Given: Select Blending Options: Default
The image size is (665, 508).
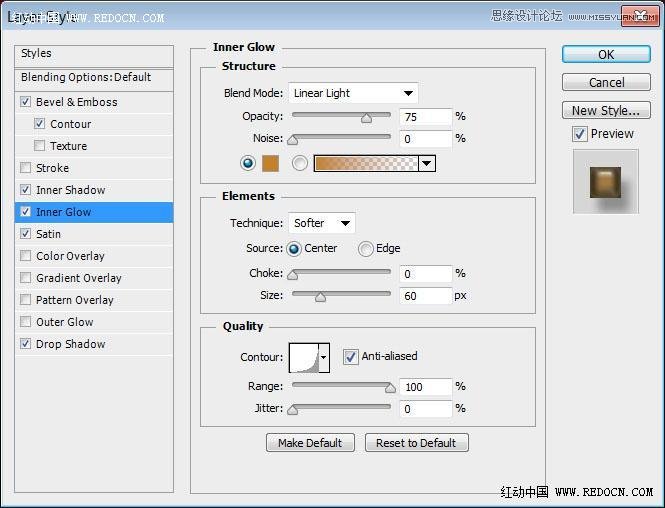Looking at the screenshot, I should point(86,77).
